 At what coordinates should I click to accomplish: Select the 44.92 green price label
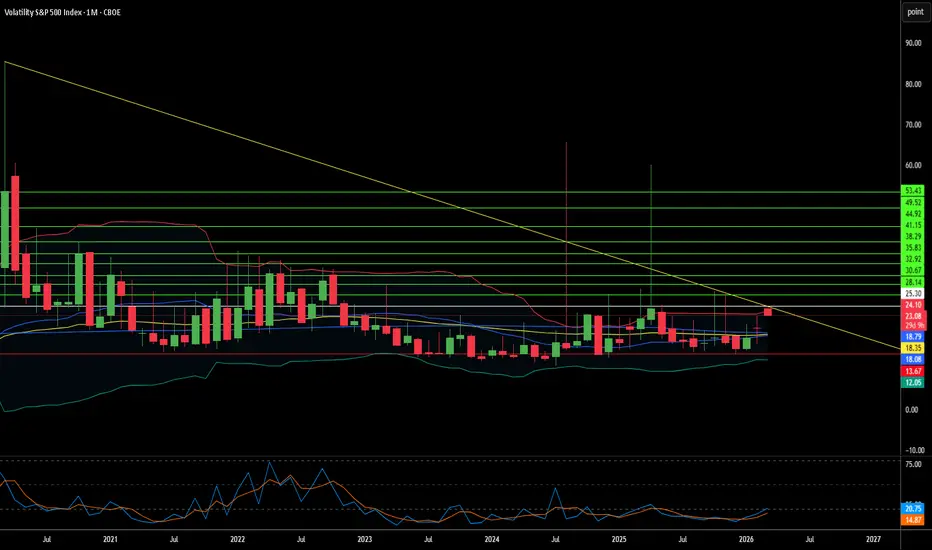tap(913, 213)
